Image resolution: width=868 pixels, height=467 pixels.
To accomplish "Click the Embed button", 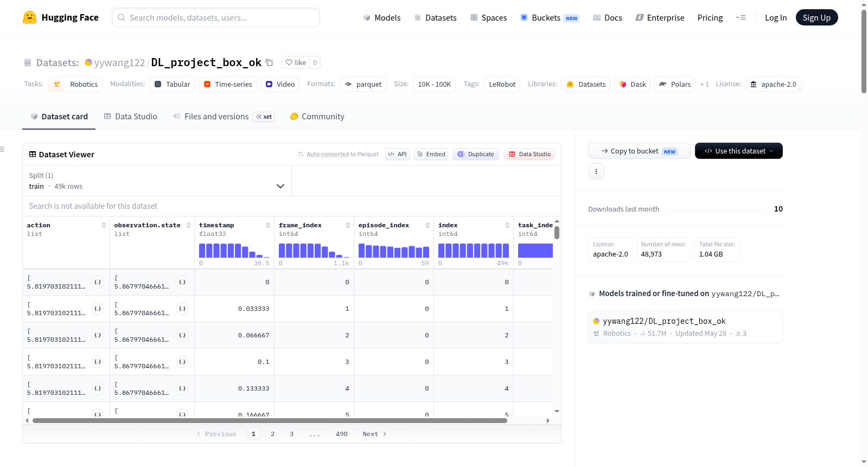I will tap(432, 154).
